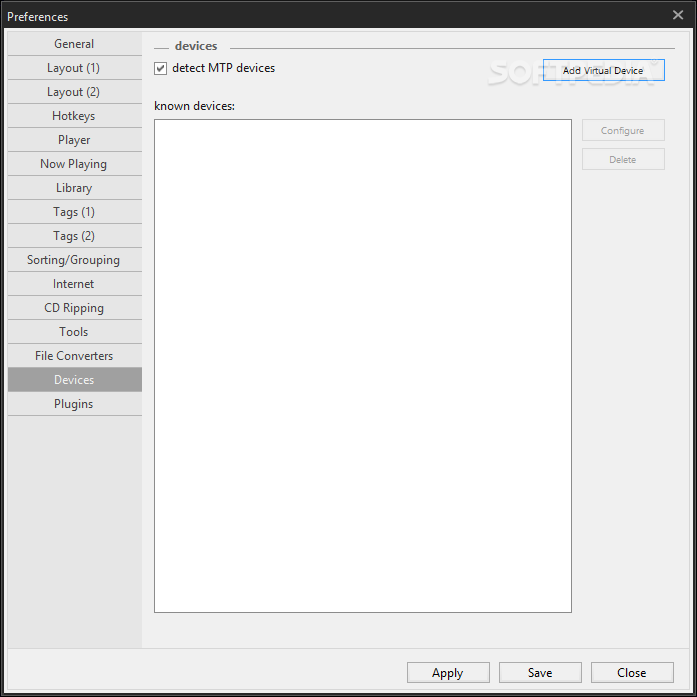Open CD Ripping preferences

point(75,308)
